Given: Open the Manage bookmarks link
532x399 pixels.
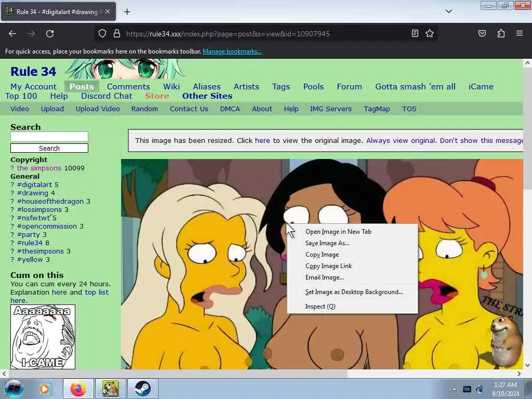Looking at the screenshot, I should pyautogui.click(x=232, y=51).
